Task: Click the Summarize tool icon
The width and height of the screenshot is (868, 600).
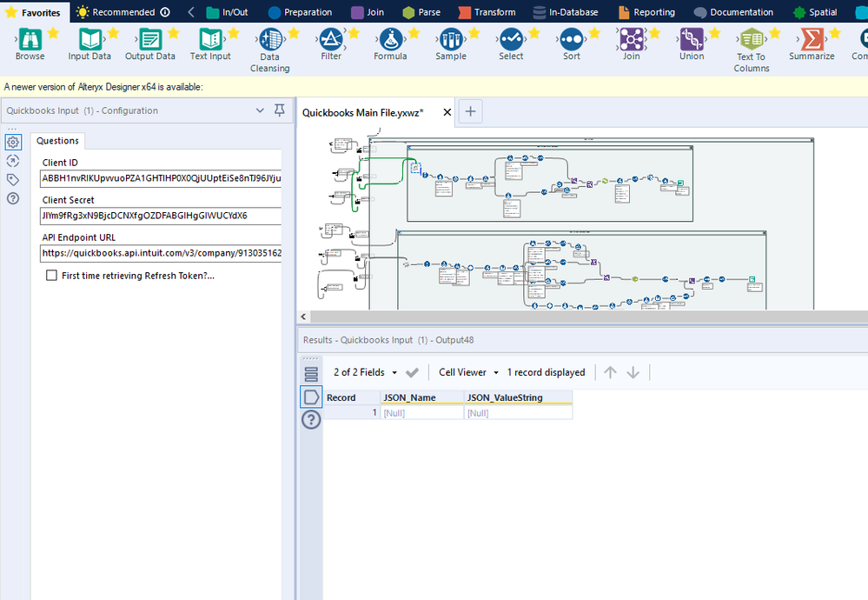Action: click(x=812, y=39)
